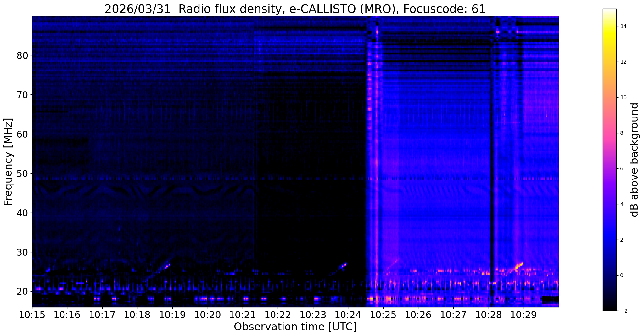Click the 'dB above background' colorbar label
This screenshot has width=644, height=336.
coord(635,160)
